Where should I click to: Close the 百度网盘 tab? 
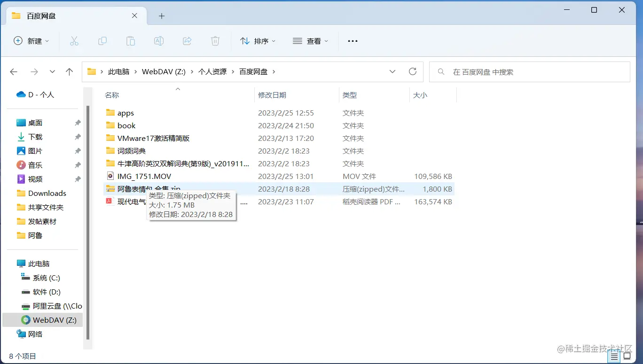(x=134, y=15)
